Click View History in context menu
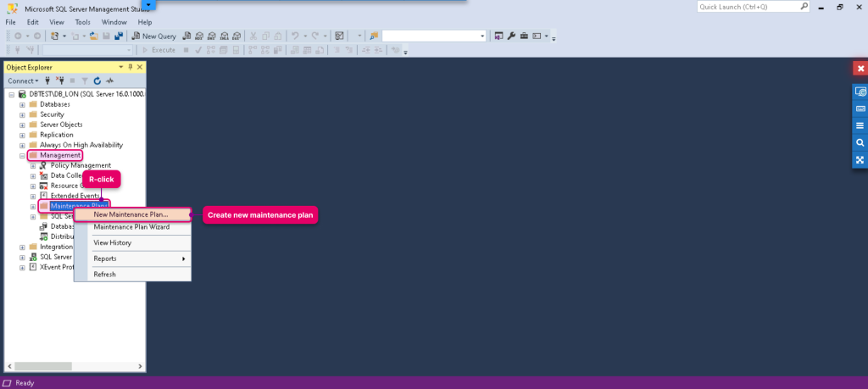Image resolution: width=868 pixels, height=389 pixels. (133, 242)
